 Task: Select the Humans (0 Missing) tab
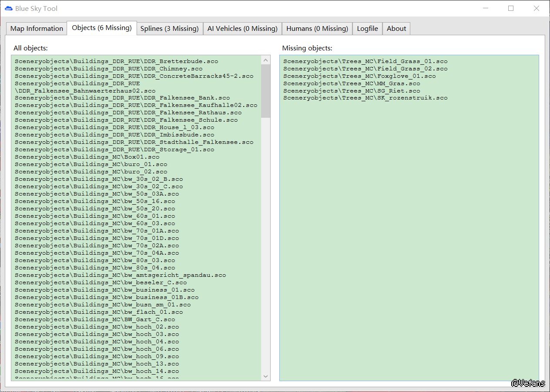(x=317, y=29)
